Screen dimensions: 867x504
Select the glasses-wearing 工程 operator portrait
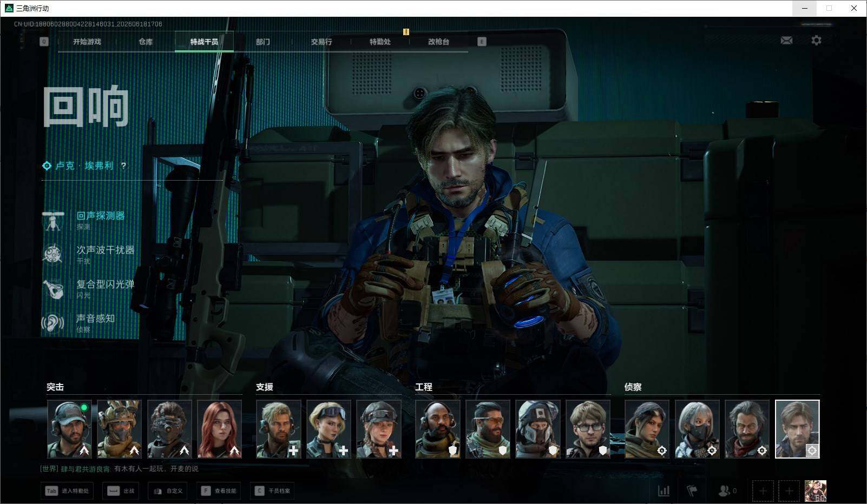[588, 429]
